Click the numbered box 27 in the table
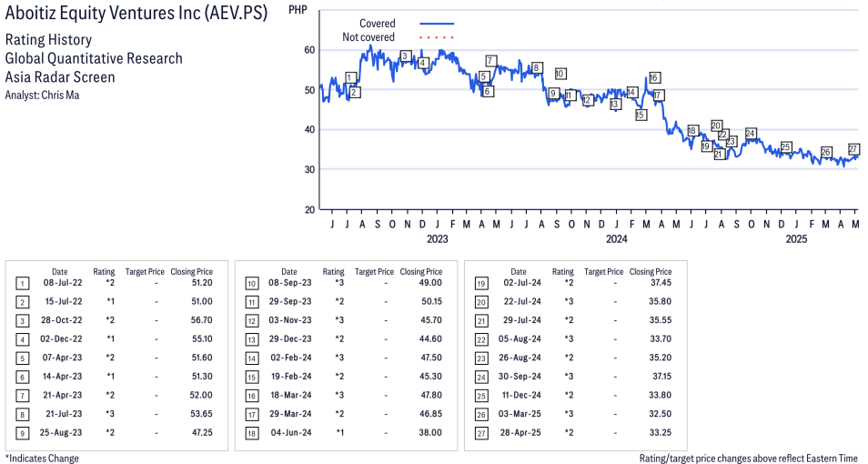The image size is (868, 464). (x=481, y=434)
